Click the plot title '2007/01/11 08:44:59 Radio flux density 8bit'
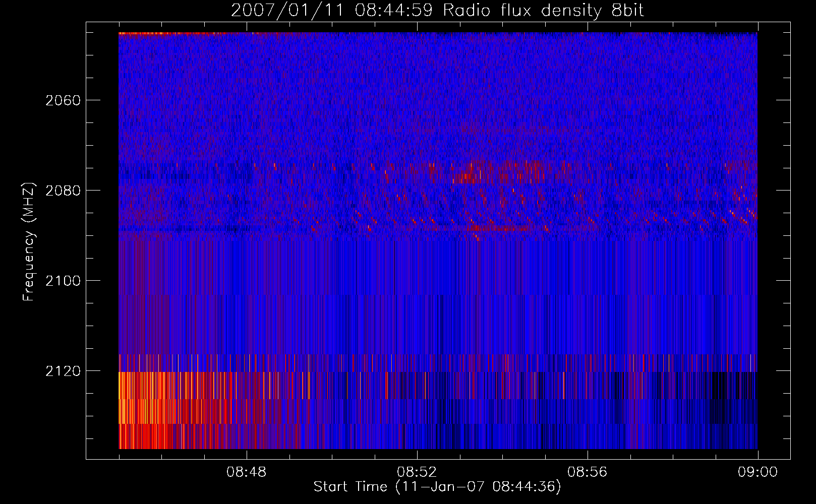 (x=437, y=11)
